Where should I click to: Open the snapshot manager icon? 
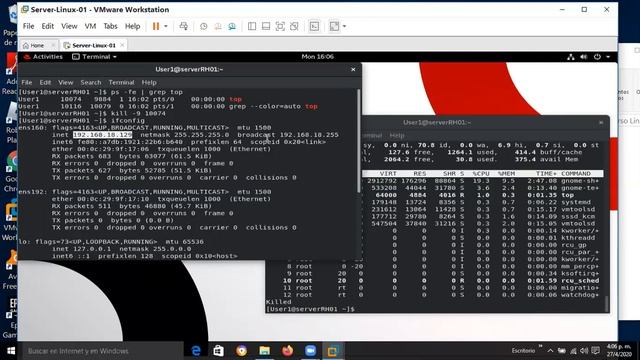tap(232, 26)
